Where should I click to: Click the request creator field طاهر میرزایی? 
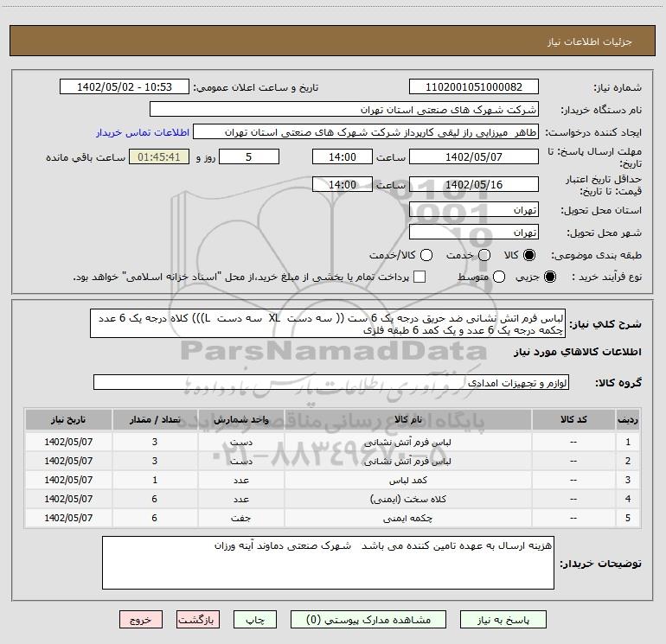[x=366, y=132]
